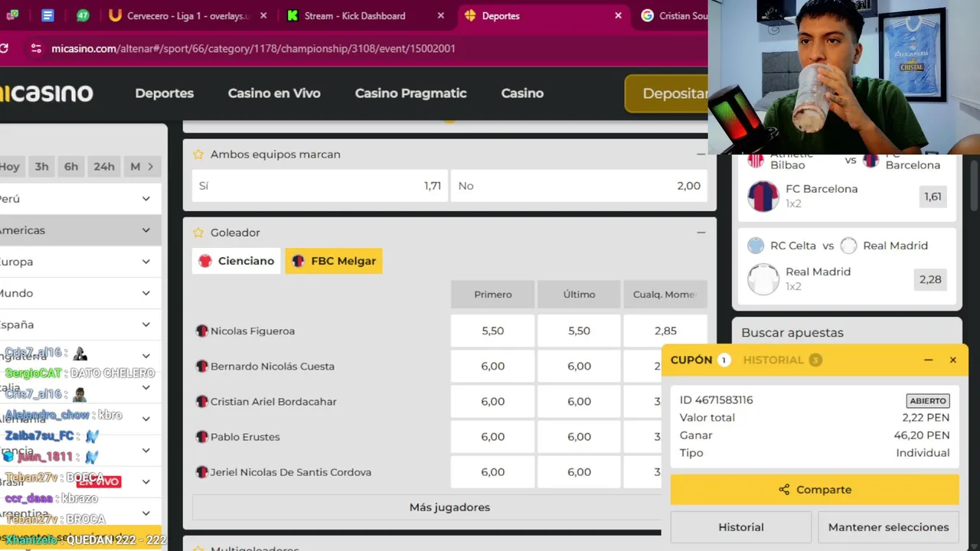Click the Cienciano team crest
980x551 pixels.
pos(205,261)
